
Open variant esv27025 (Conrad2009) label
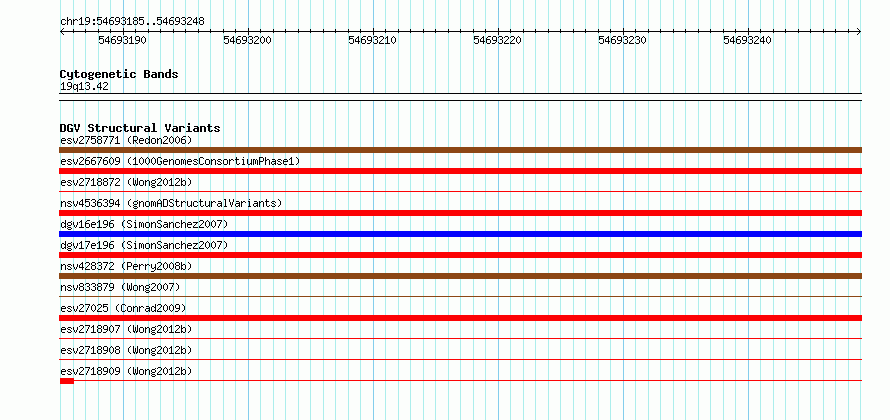[x=123, y=308]
